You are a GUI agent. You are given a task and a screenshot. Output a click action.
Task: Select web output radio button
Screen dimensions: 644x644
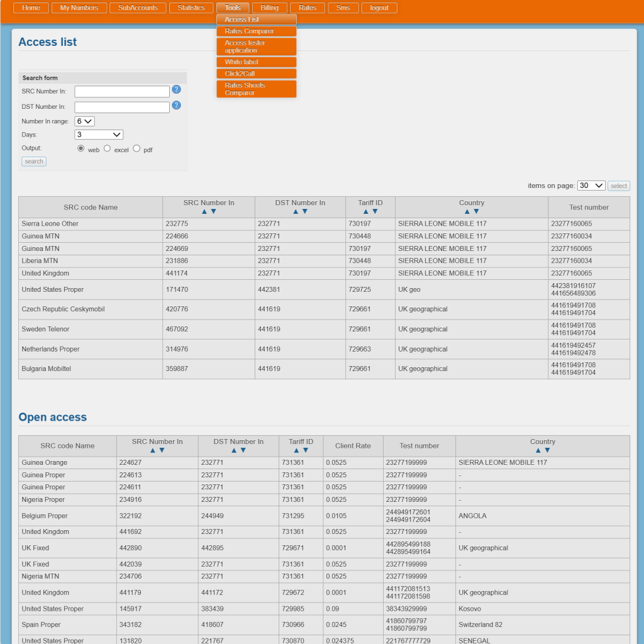point(81,148)
